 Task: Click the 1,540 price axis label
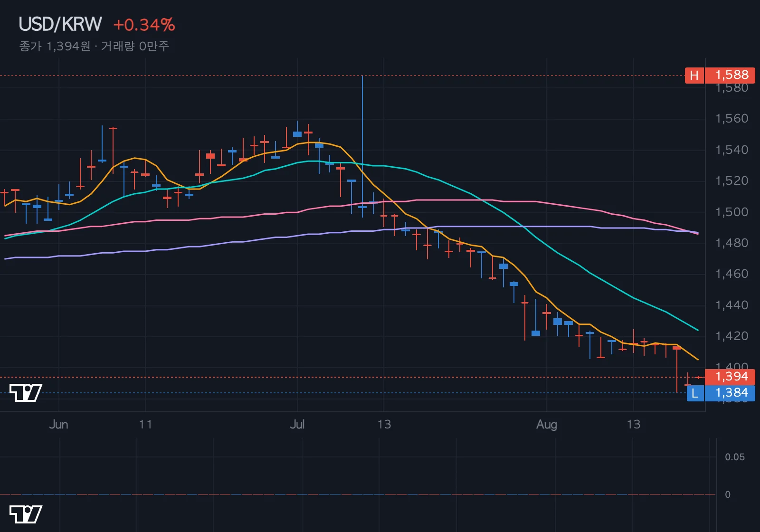click(731, 150)
